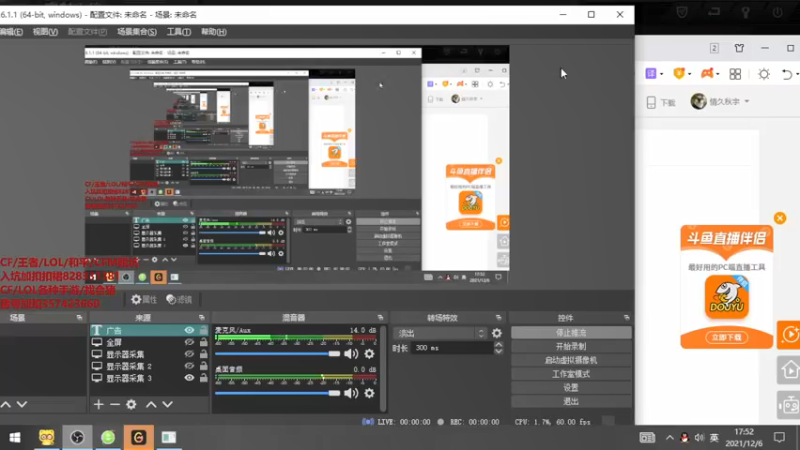Toggle lock on the 全屏 source

(204, 342)
